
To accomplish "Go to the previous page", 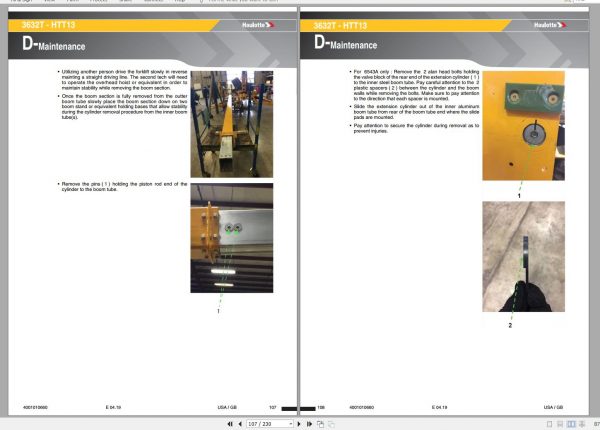I will [x=240, y=424].
